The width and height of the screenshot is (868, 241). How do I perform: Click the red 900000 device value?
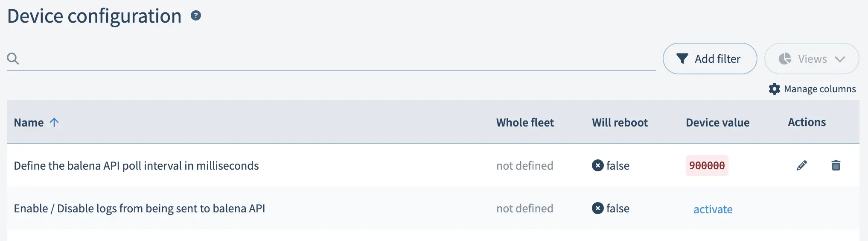[707, 165]
